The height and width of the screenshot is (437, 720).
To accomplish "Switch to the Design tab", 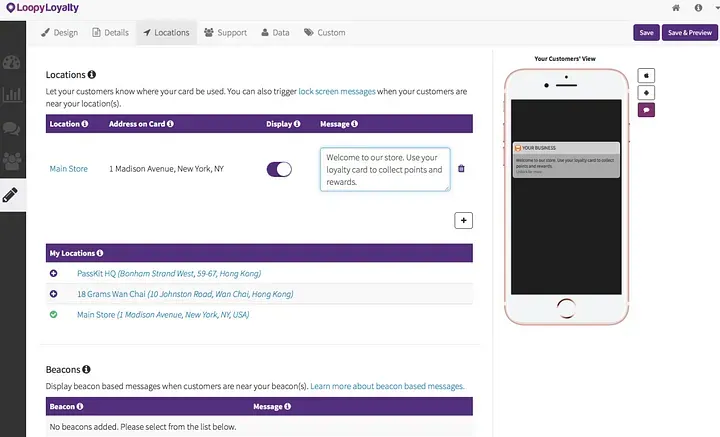I will coord(59,33).
